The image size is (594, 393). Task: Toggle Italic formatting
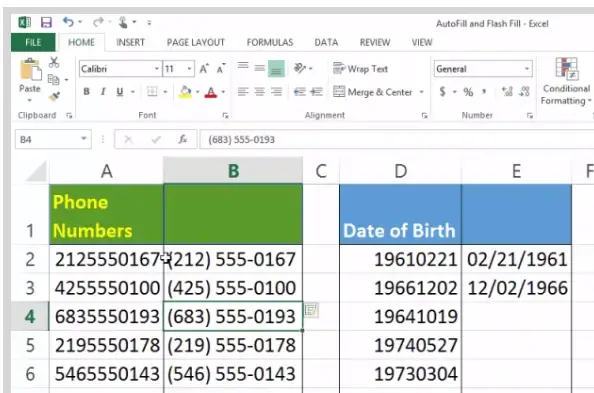click(x=103, y=91)
